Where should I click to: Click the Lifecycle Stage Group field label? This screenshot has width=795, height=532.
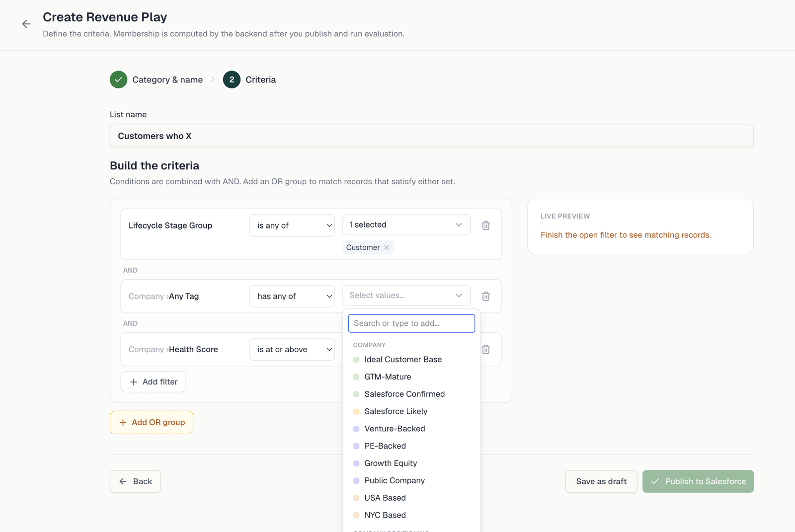point(170,226)
